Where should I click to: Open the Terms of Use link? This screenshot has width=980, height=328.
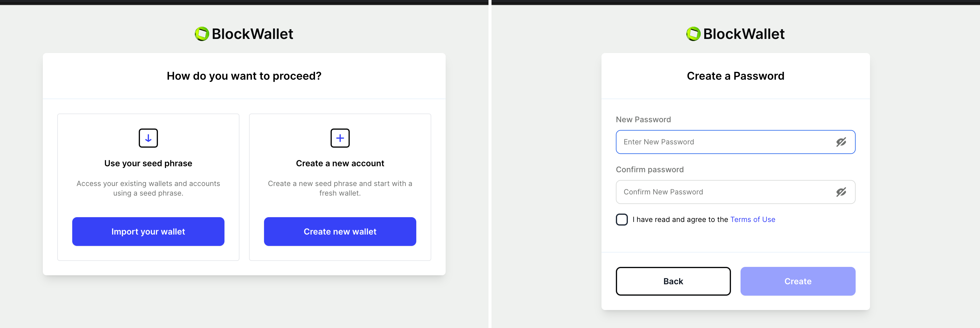click(753, 219)
